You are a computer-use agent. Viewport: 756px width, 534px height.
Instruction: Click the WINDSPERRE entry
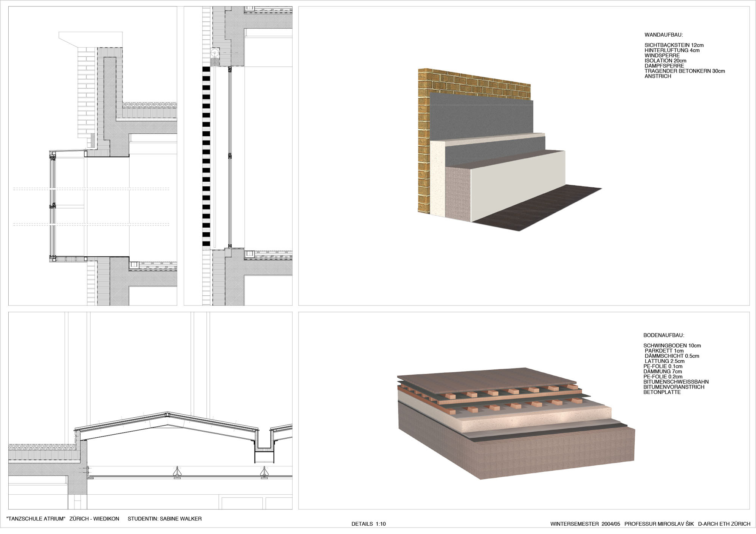coord(662,56)
